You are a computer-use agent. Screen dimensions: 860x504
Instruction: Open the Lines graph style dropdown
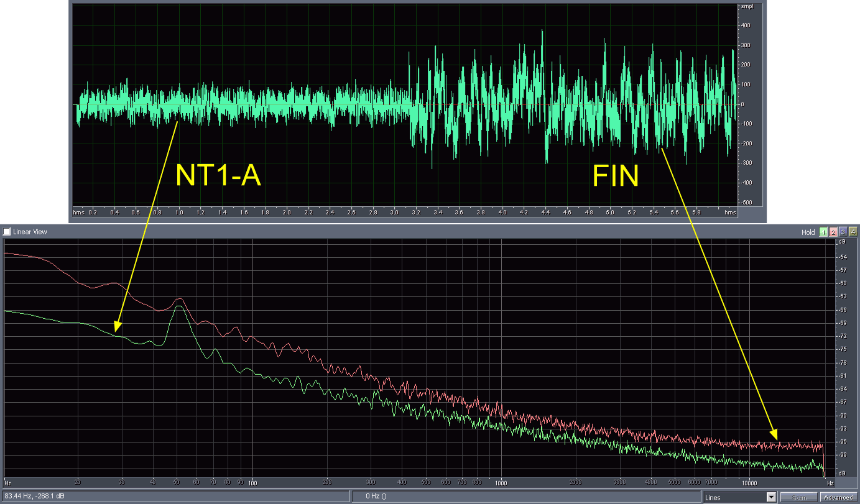[x=740, y=497]
